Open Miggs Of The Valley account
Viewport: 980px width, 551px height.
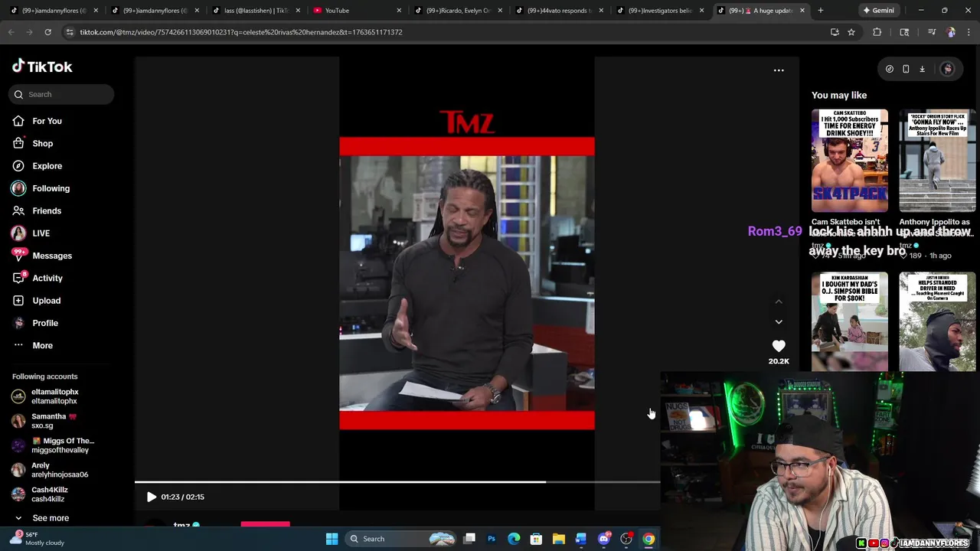pos(54,445)
